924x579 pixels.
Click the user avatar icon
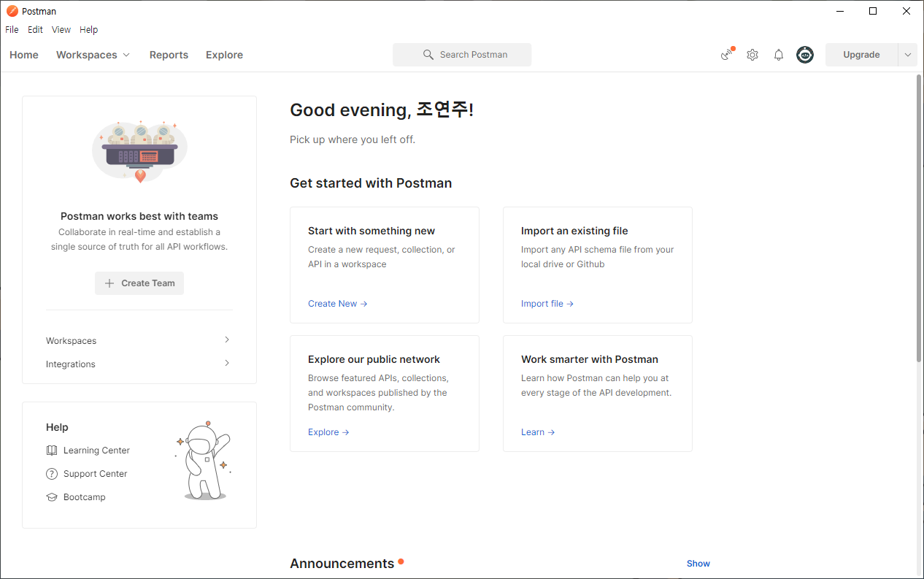point(805,55)
